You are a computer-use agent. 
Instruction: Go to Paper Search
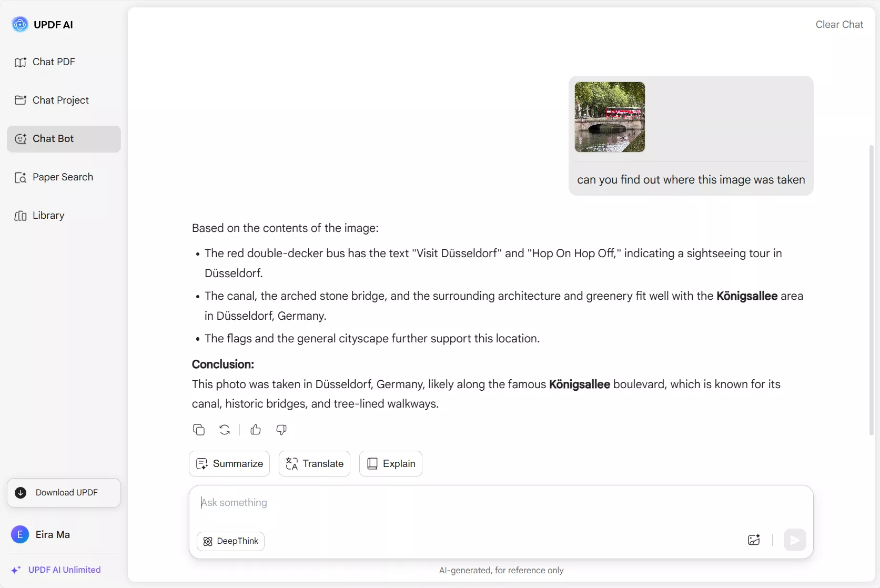(64, 177)
